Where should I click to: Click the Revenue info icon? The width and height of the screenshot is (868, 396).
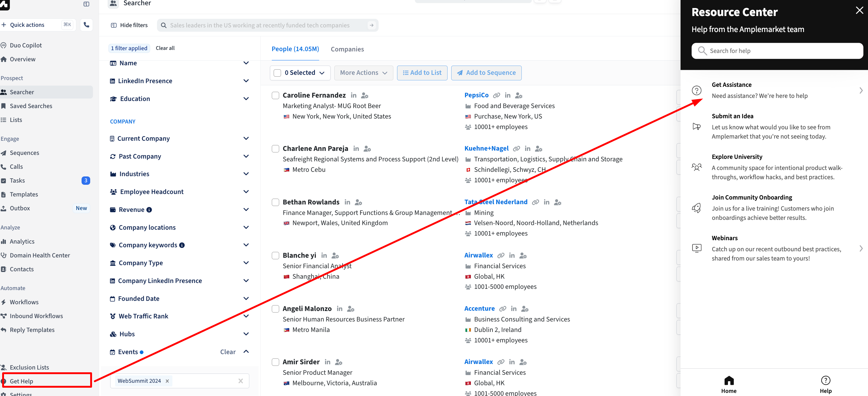point(149,210)
